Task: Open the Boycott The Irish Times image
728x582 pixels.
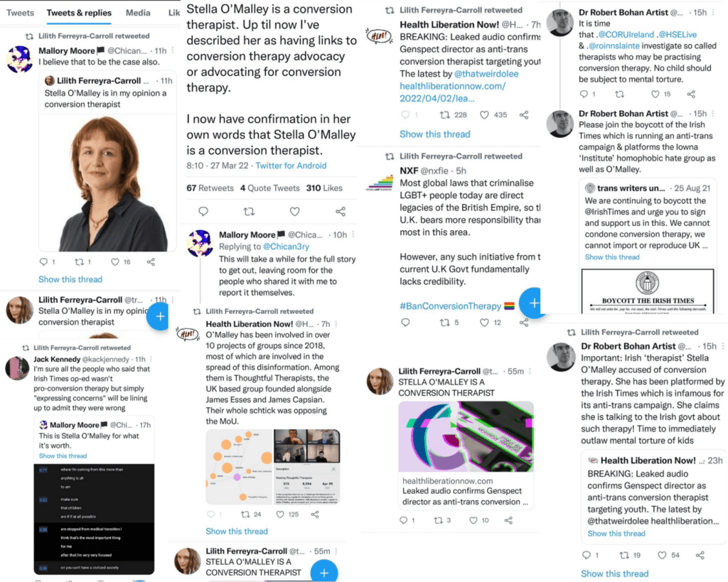Action: (648, 291)
